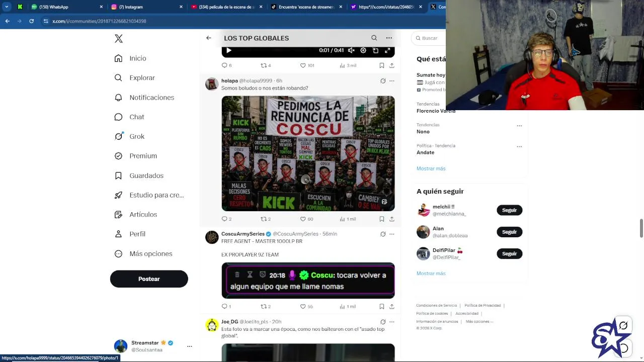Open holapa's profile avatar
This screenshot has height=362, width=644.
(212, 84)
